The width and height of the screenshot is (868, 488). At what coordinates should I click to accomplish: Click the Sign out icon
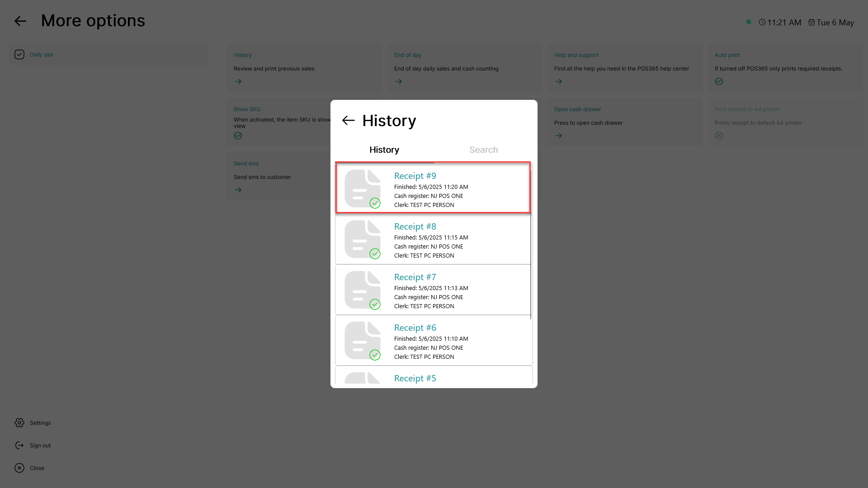pyautogui.click(x=19, y=446)
